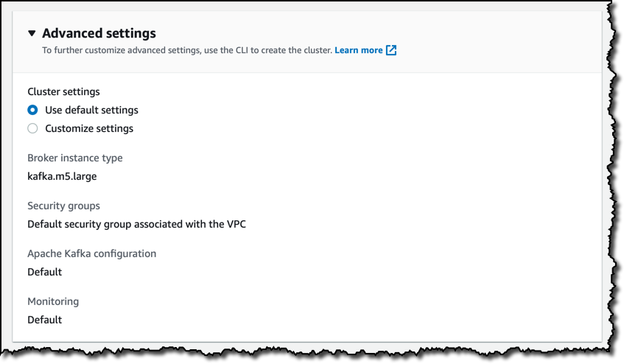Viewport: 624px width, 364px height.
Task: Click the Broker instance type label
Action: point(75,158)
